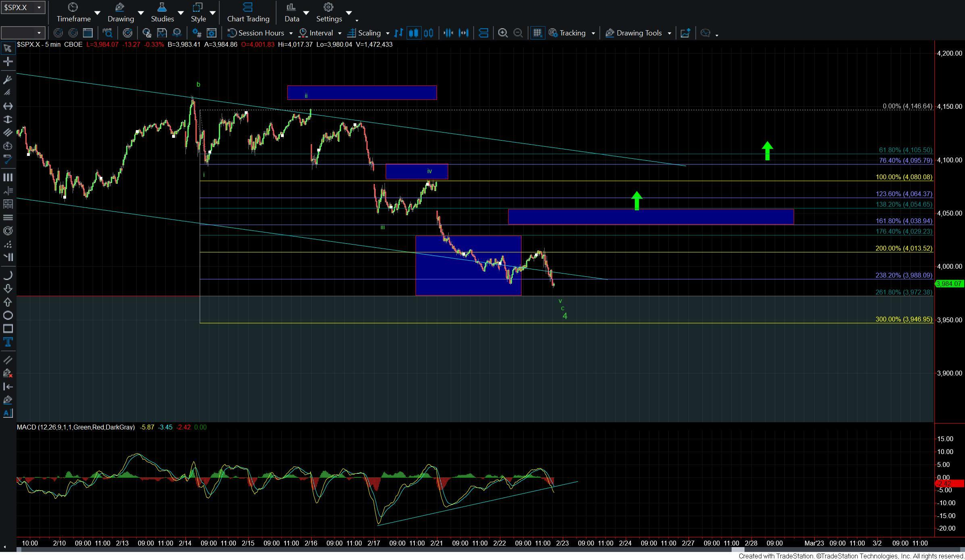Open the Style menu icon
This screenshot has height=560, width=965.
coord(198,7)
